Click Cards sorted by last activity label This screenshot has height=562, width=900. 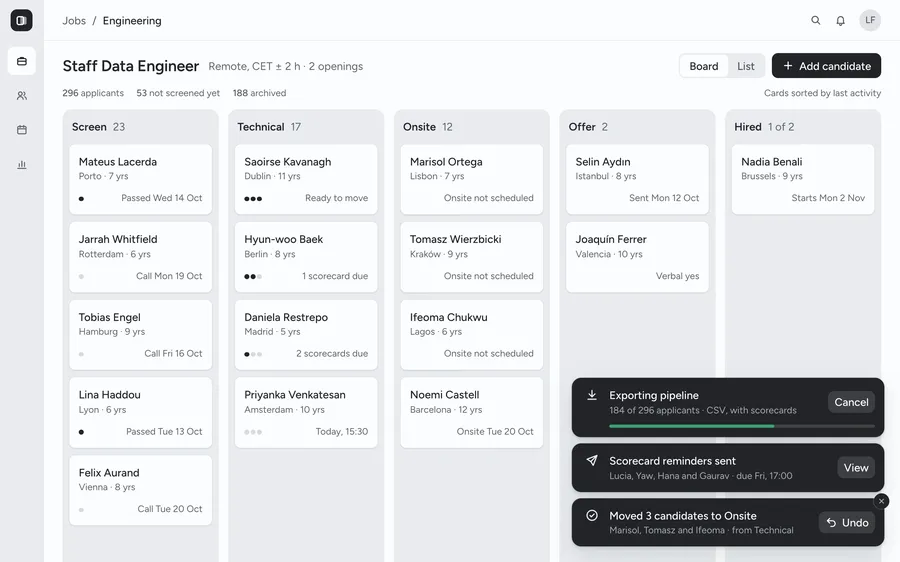click(x=823, y=93)
